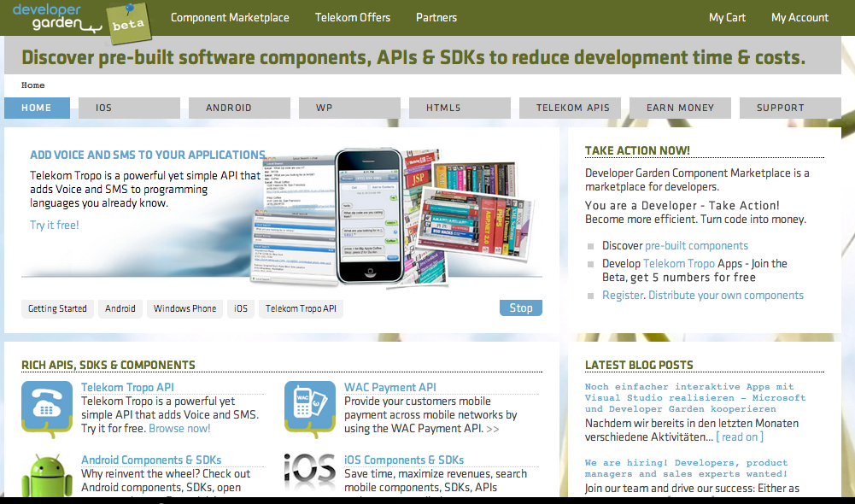Open the Earn Money tab

[680, 108]
